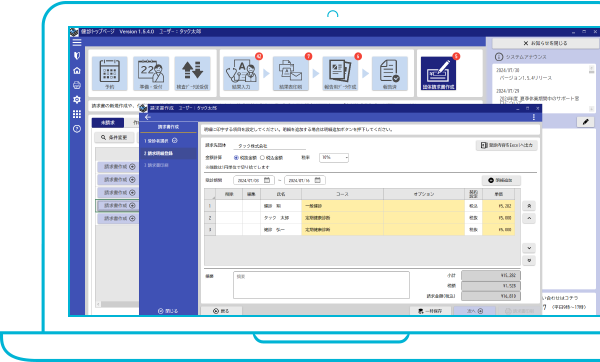Screen dimensions: 600x362
Task: Move row up with single-up arrow
Action: point(529,219)
